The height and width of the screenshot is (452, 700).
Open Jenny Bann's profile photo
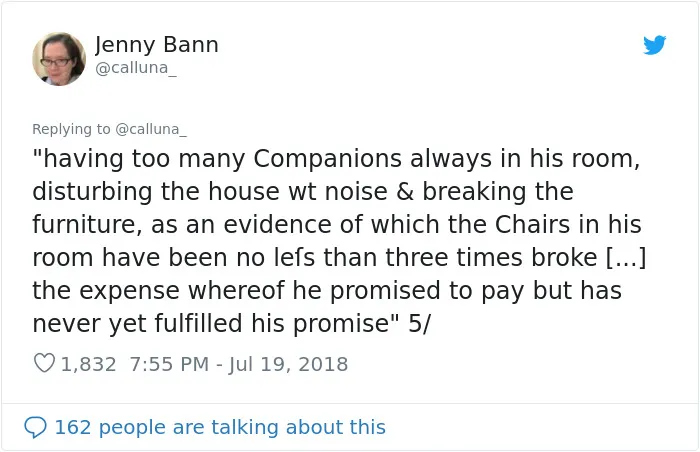tap(59, 59)
